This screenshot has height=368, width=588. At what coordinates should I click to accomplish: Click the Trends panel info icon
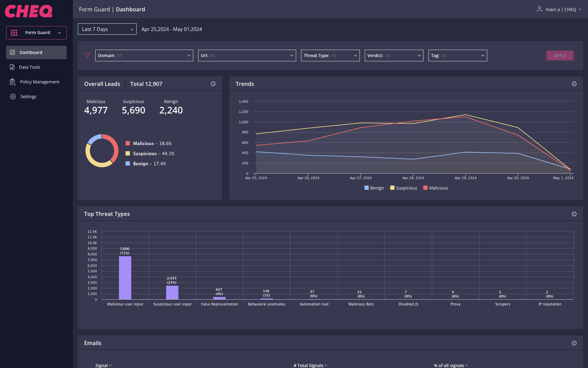[574, 83]
